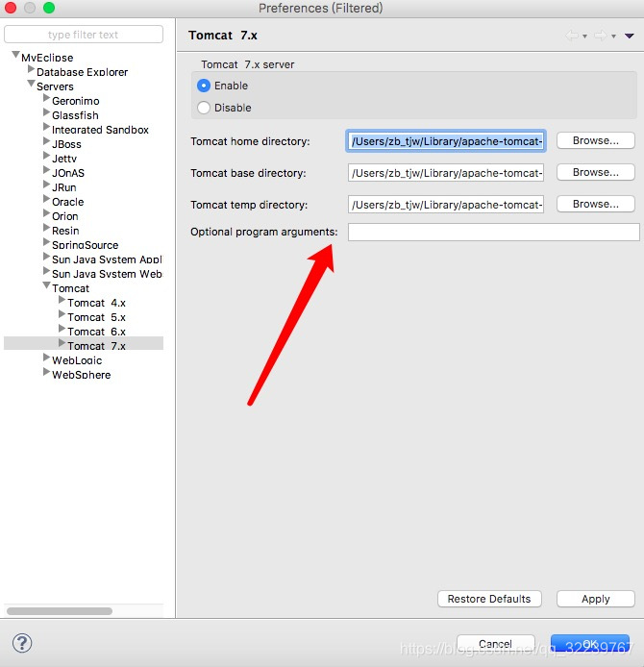Expand the JBoss server node
644x667 pixels.
[x=46, y=141]
